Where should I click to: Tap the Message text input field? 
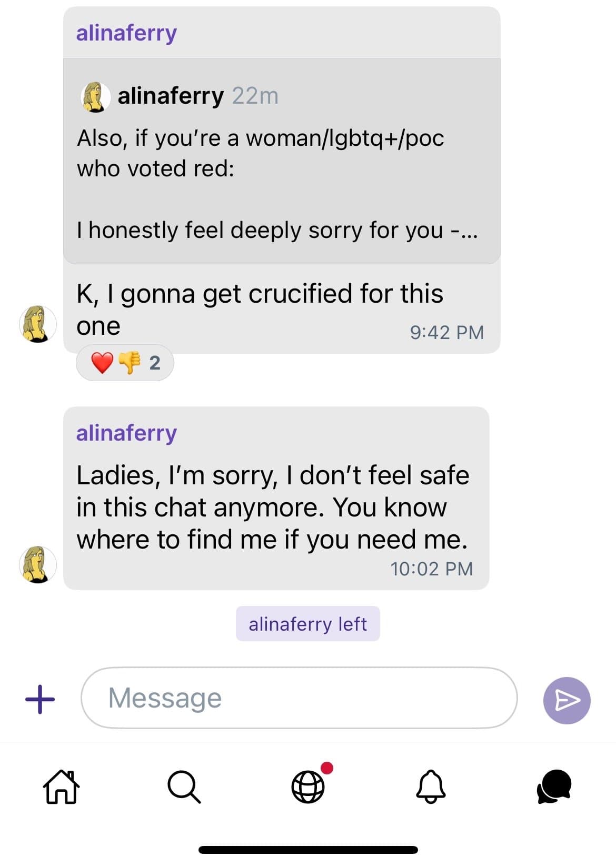click(299, 698)
